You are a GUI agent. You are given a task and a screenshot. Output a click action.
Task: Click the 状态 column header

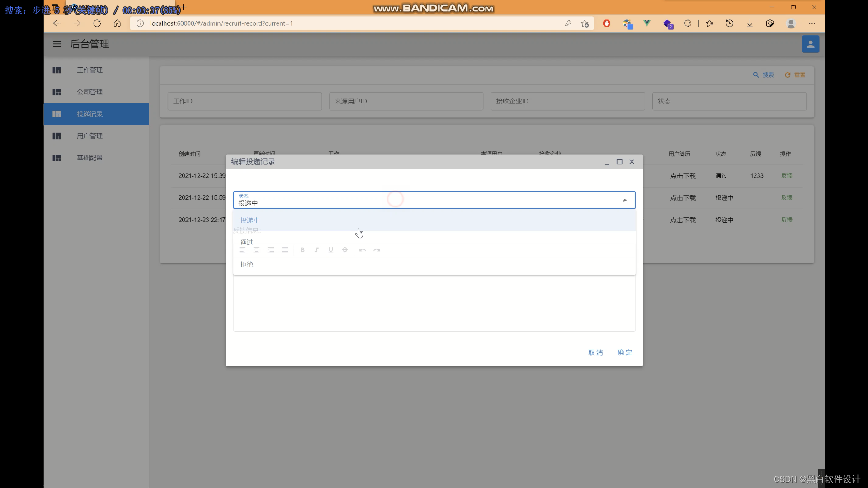[x=721, y=154]
